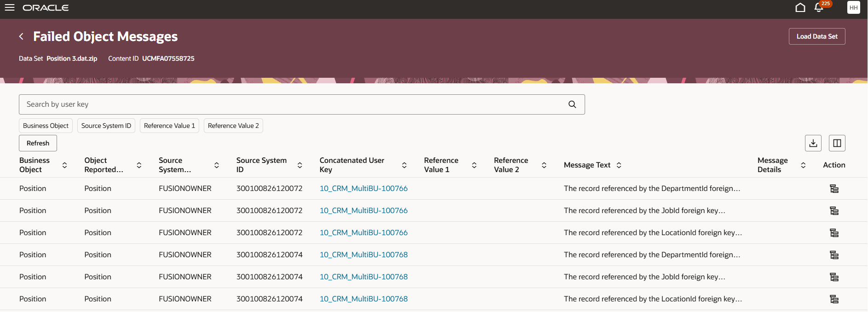Screen dimensions: 868x312
Task: Toggle the Business Object filter chip
Action: (46, 126)
